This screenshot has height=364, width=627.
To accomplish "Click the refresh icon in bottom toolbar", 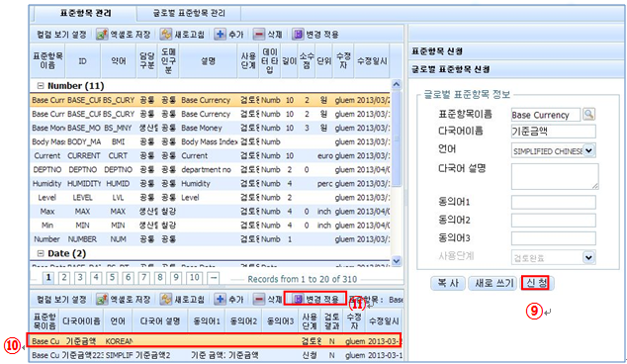I will point(165,299).
